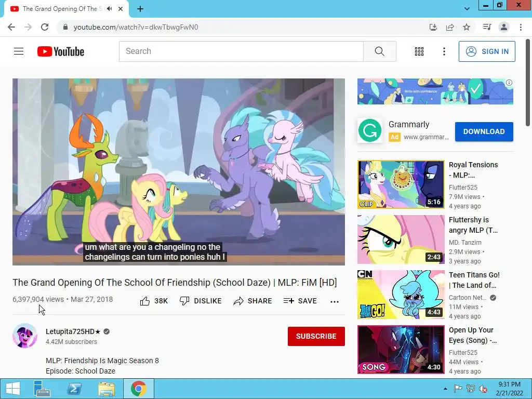Click the page vertical scrollbar
The width and height of the screenshot is (532, 399).
point(528,83)
